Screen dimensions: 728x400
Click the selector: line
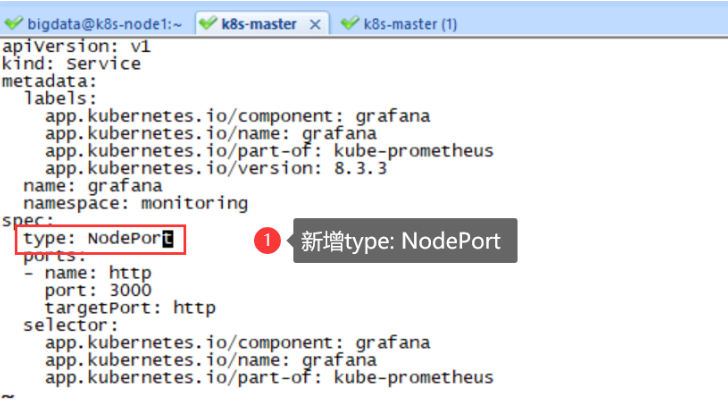pyautogui.click(x=71, y=325)
